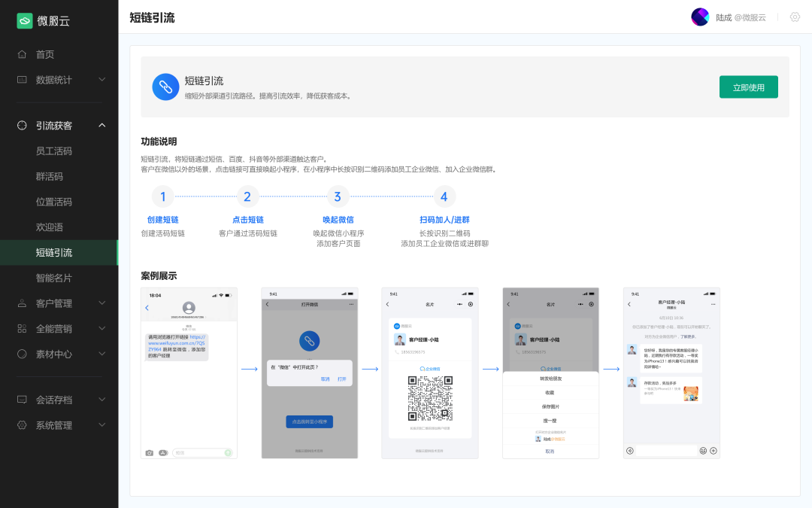Click the 数据统计 chart icon
Image resolution: width=812 pixels, height=508 pixels.
point(22,80)
